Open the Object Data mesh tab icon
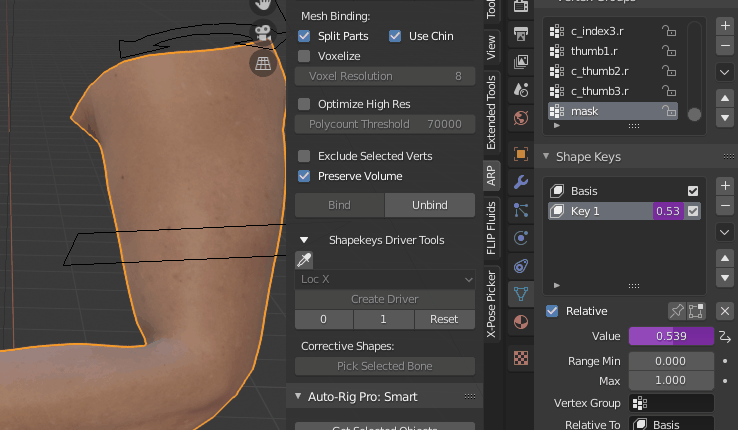The width and height of the screenshot is (738, 430). tap(521, 294)
